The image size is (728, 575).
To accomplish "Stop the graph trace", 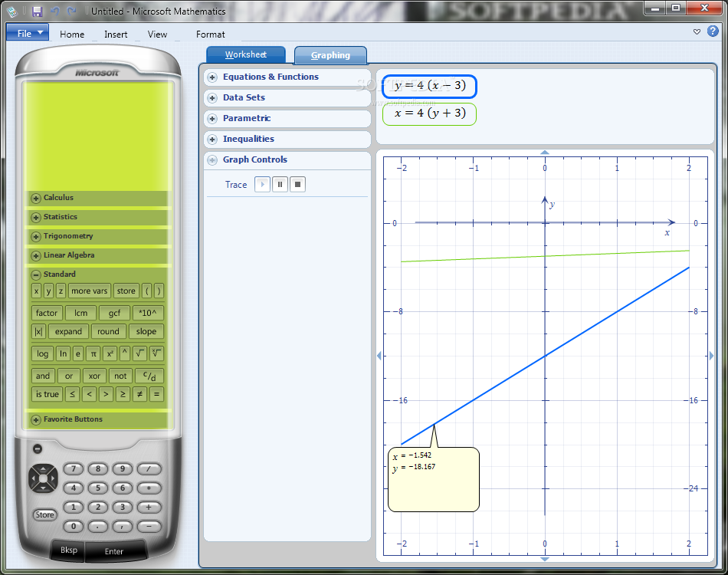I will [x=297, y=185].
